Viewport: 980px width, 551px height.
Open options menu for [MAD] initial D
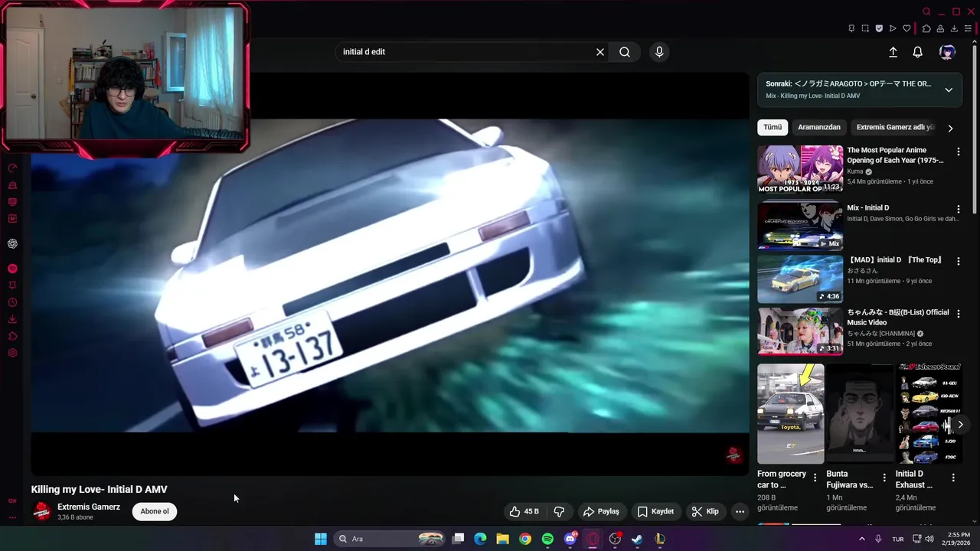958,262
